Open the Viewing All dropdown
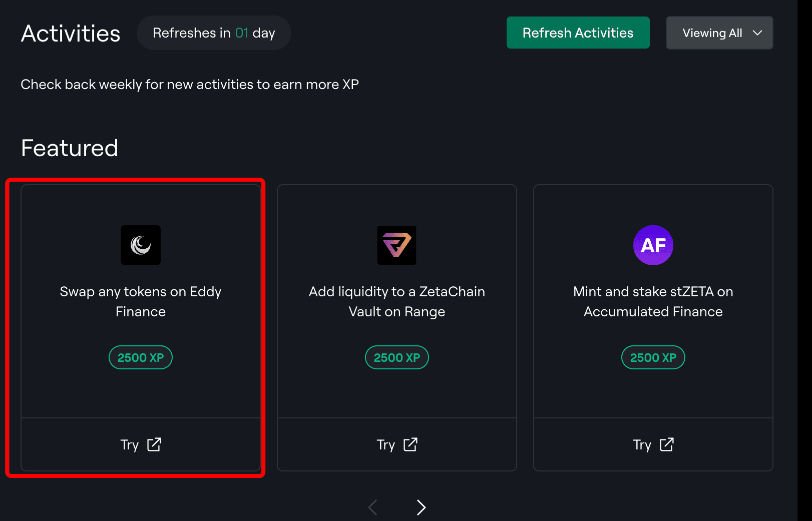 point(719,33)
